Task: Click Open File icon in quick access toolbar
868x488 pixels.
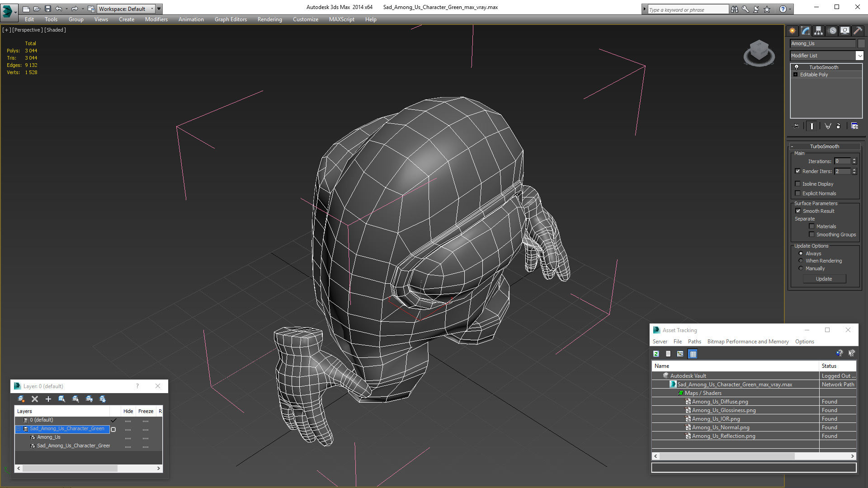Action: tap(37, 9)
